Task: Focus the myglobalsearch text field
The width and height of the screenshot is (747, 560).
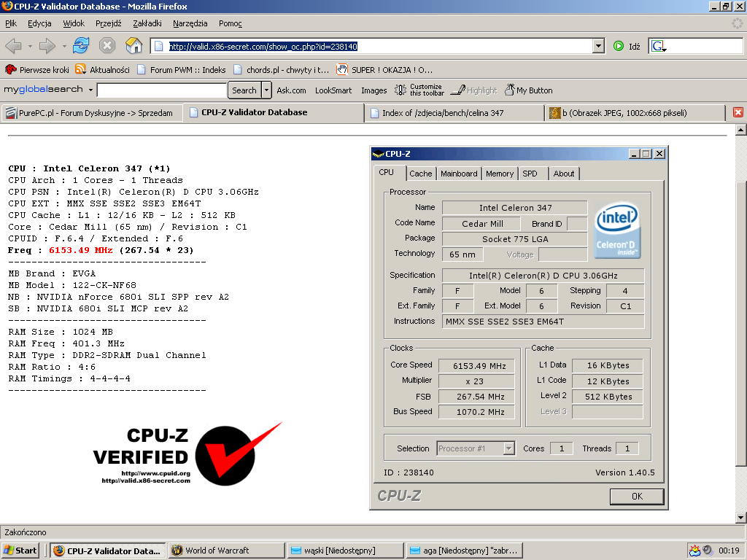Action: (x=161, y=90)
